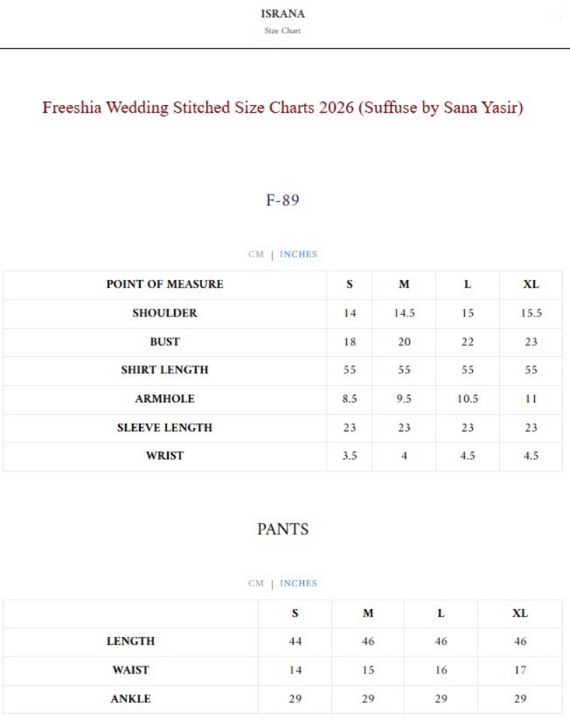Click the SHIRT LENGTH row label

point(164,370)
